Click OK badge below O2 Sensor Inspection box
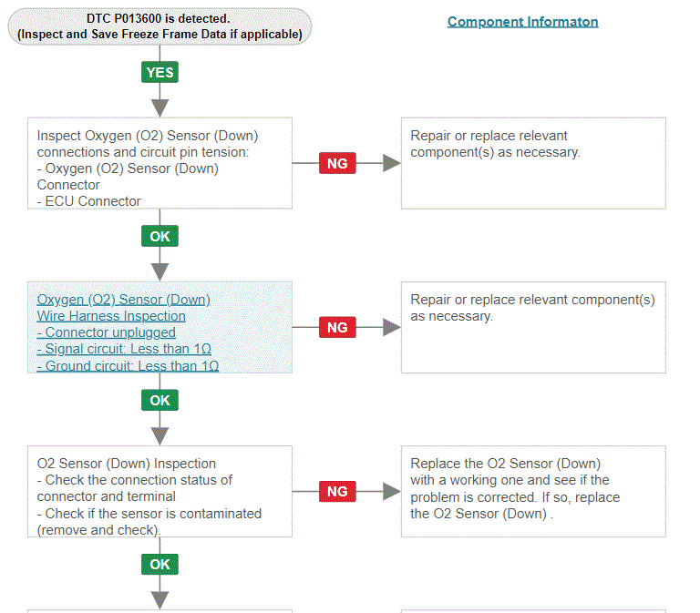700x613 pixels. point(160,565)
